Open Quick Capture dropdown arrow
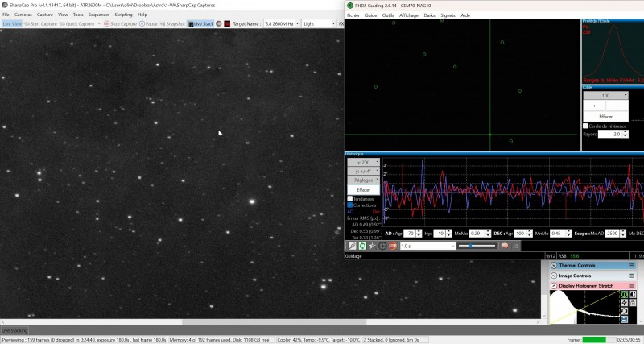 97,24
